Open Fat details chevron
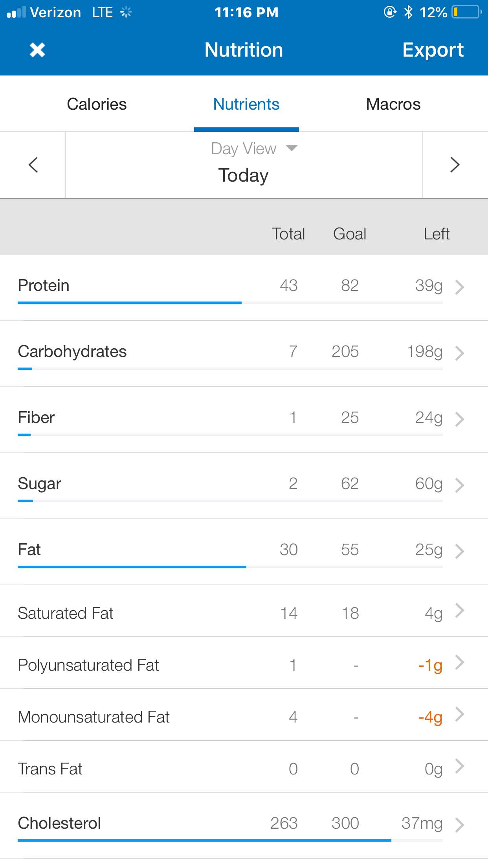This screenshot has height=868, width=488. pyautogui.click(x=459, y=551)
